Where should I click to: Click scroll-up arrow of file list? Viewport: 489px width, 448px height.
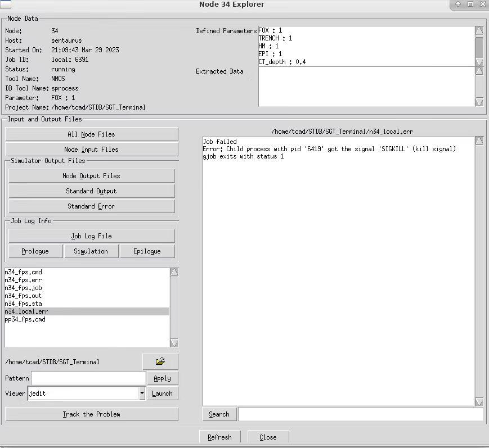174,272
